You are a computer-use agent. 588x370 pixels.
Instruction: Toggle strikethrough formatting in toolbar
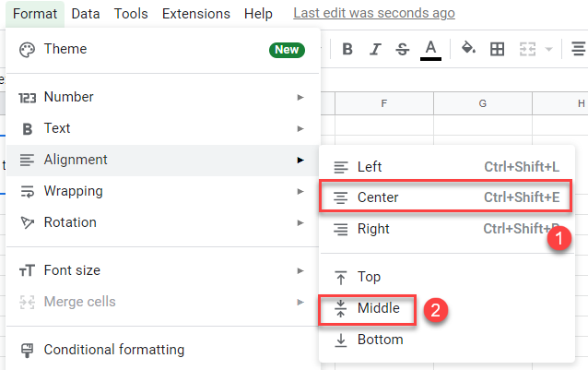click(x=402, y=49)
